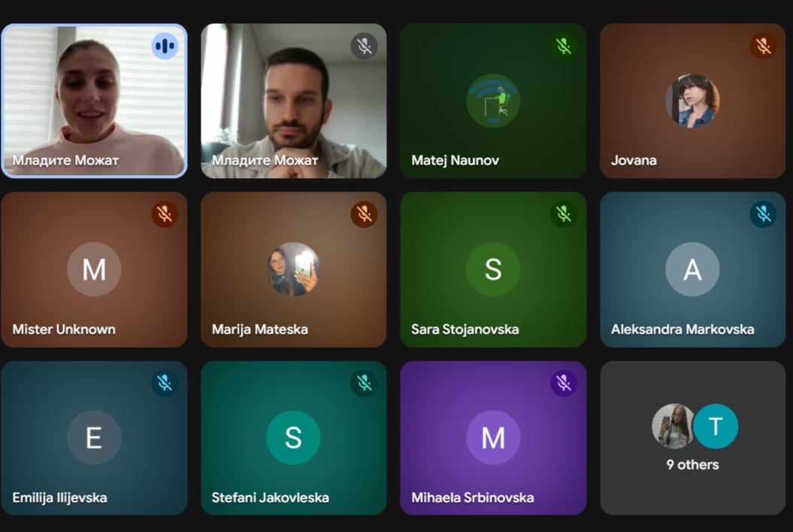Select the speaking woman's video tile
The image size is (793, 532).
click(x=94, y=101)
